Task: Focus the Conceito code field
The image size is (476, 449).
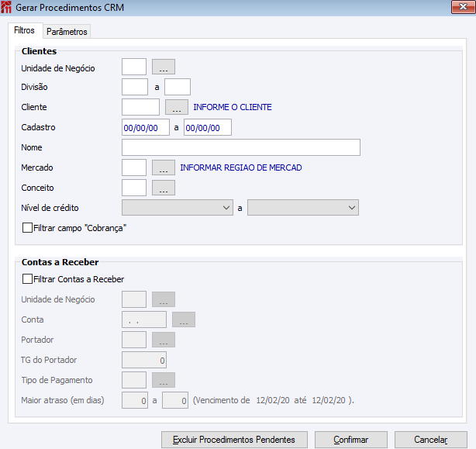Action: 134,188
